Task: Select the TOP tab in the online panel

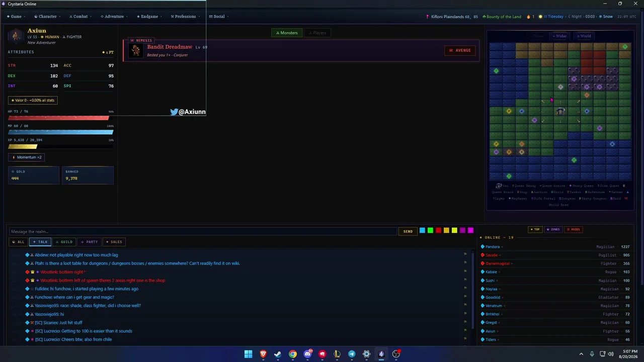Action: click(535, 229)
